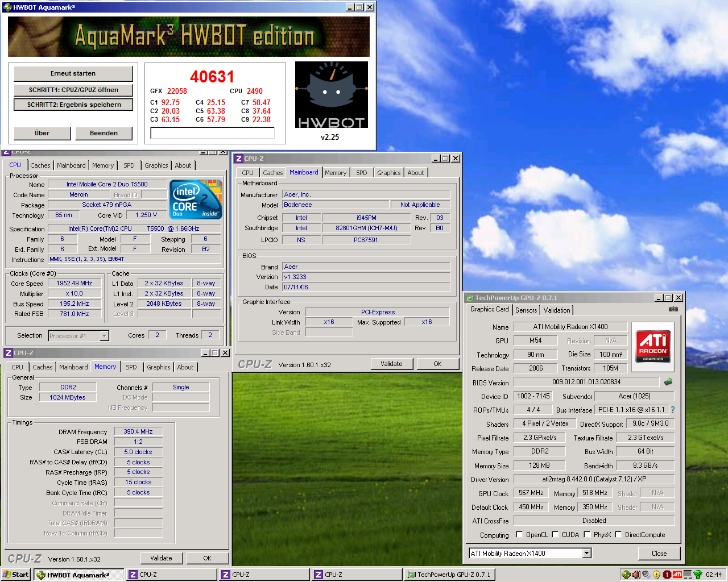This screenshot has height=582, width=728.
Task: Click OK in the Mainboard CPU-Z window
Action: coord(437,364)
